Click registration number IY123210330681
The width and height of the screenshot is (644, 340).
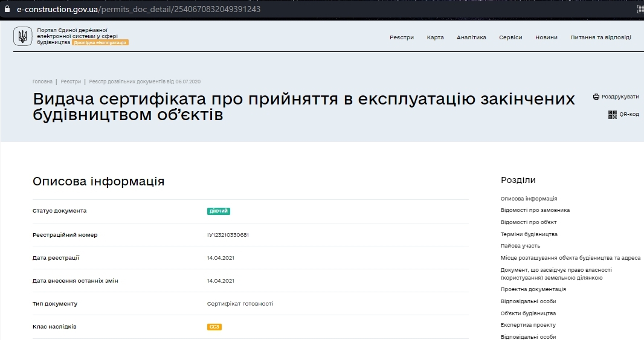tap(228, 235)
